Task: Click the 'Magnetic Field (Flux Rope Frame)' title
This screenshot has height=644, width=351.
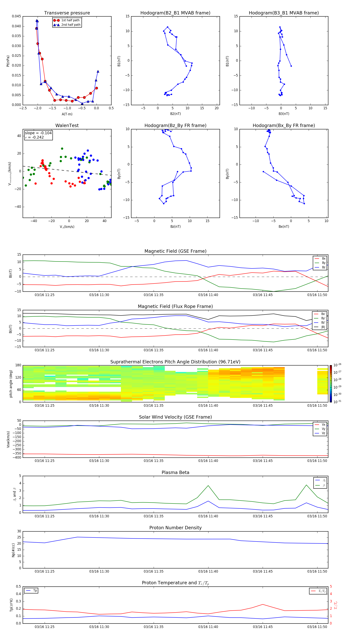Action: [175, 307]
